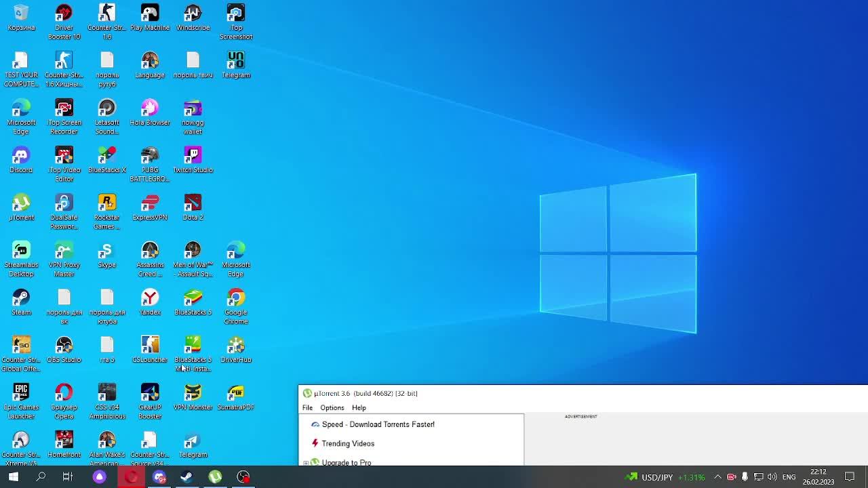Select the SumatraPDF desktop shortcut
Screen dimensions: 868x488
tap(236, 398)
